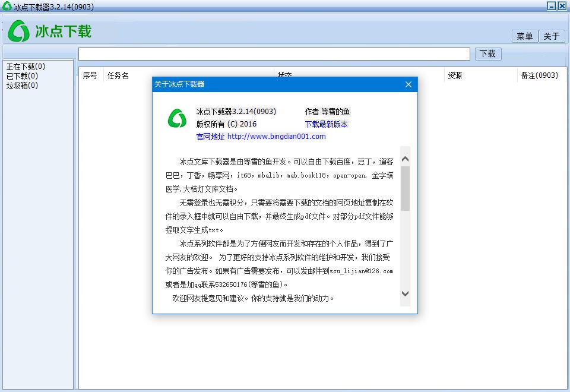Minimize the main 冰点下载器 window
This screenshot has height=392, width=570.
[552, 6]
